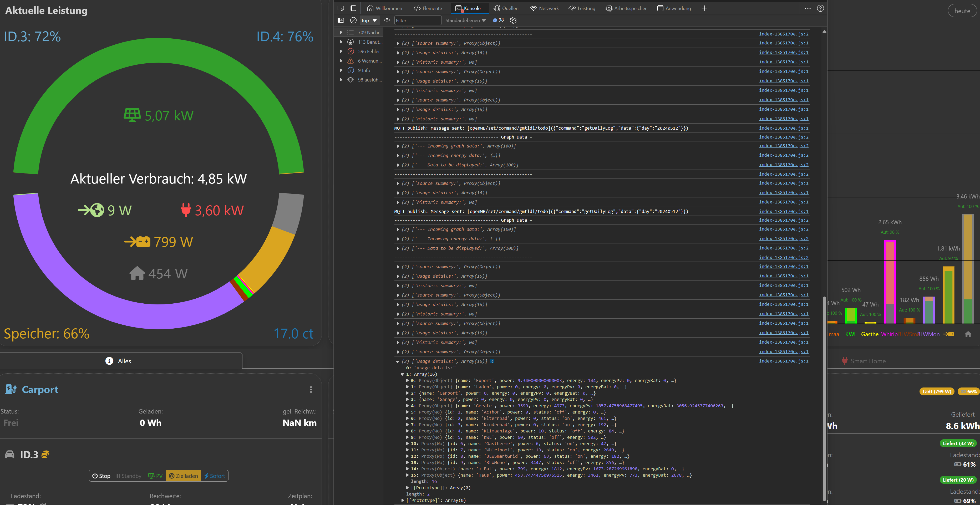Image resolution: width=980 pixels, height=505 pixels.
Task: Activate the inspect element picker icon
Action: click(x=341, y=8)
